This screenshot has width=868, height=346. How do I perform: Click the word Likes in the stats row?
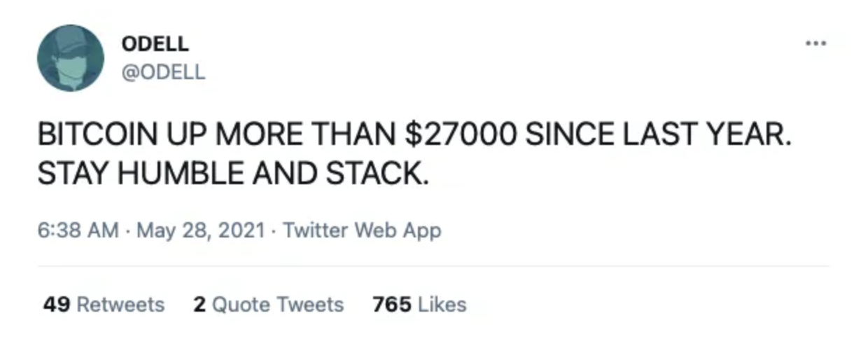click(442, 305)
